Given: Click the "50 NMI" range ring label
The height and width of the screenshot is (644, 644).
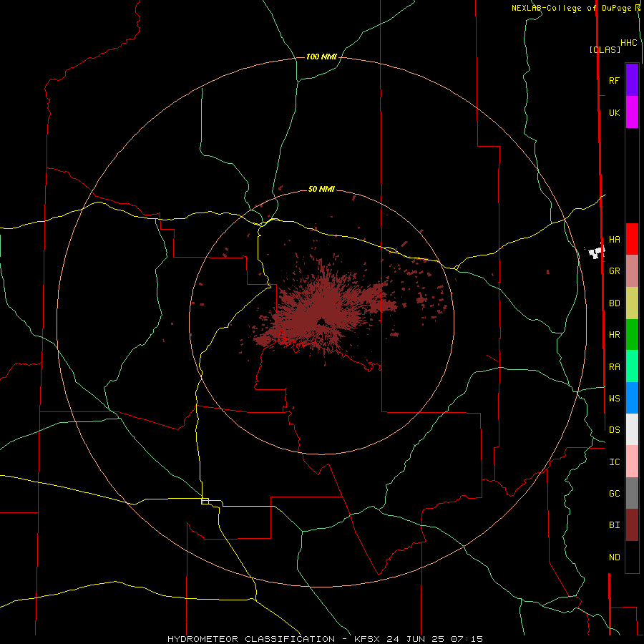Looking at the screenshot, I should [321, 189].
